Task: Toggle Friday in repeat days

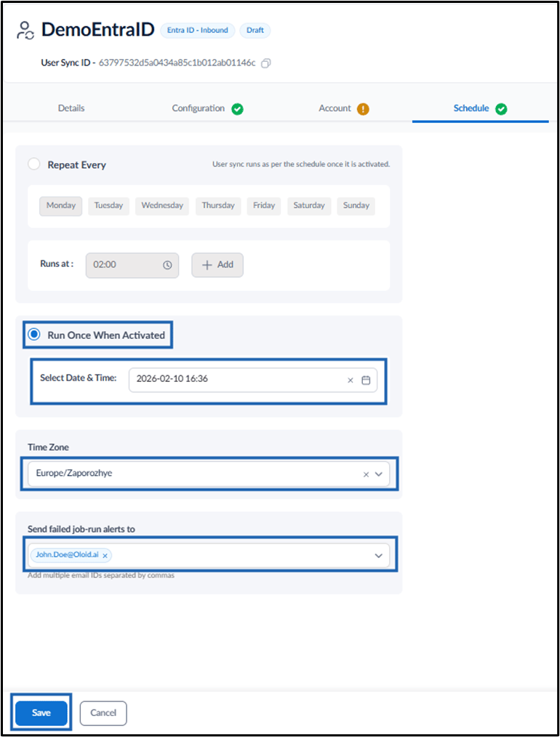Action: (x=264, y=206)
